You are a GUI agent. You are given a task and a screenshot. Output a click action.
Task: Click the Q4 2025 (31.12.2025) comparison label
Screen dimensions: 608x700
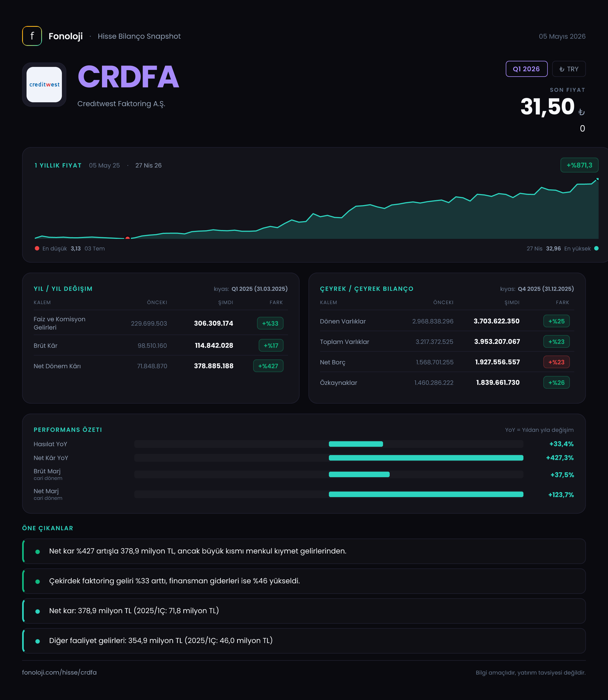click(x=546, y=289)
